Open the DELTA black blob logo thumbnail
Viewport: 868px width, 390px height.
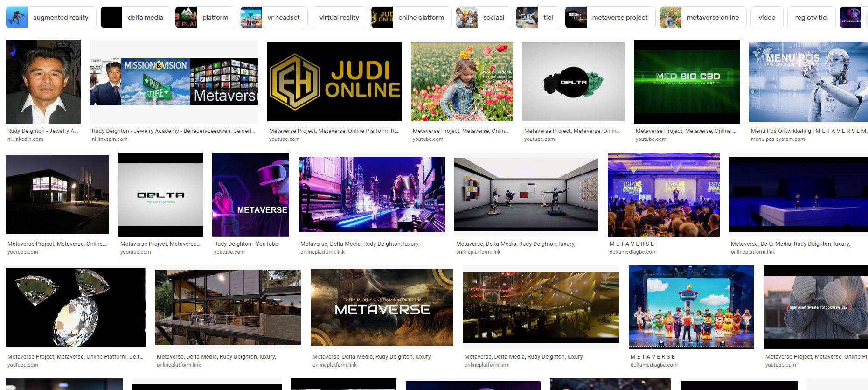pos(573,82)
